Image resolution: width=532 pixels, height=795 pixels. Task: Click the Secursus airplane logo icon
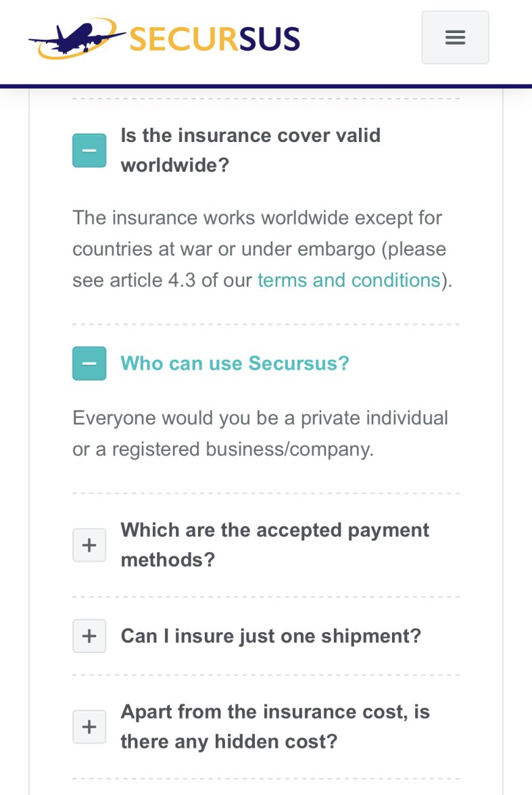76,38
